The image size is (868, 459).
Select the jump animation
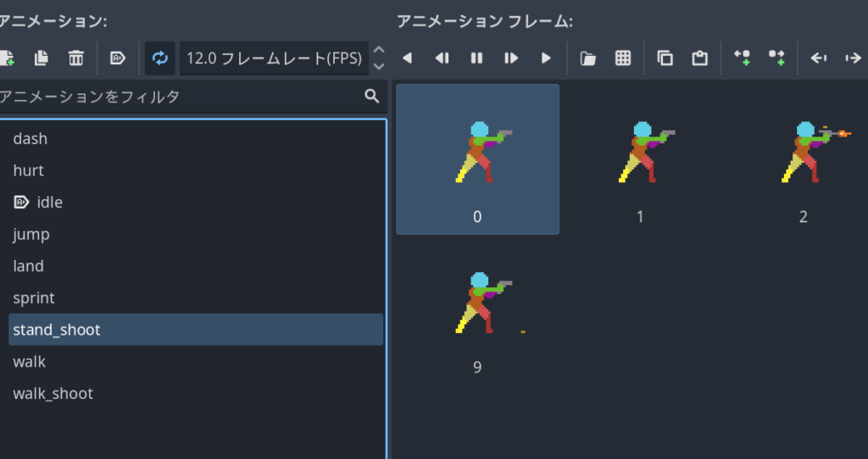pyautogui.click(x=196, y=234)
